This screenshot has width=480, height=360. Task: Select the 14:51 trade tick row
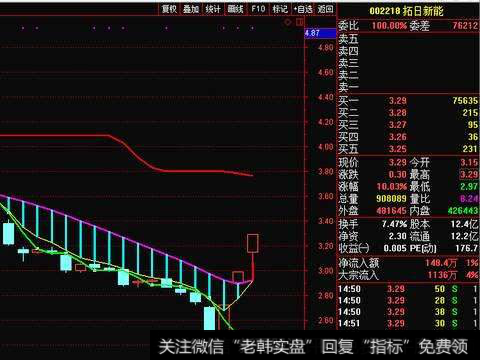pos(408,323)
